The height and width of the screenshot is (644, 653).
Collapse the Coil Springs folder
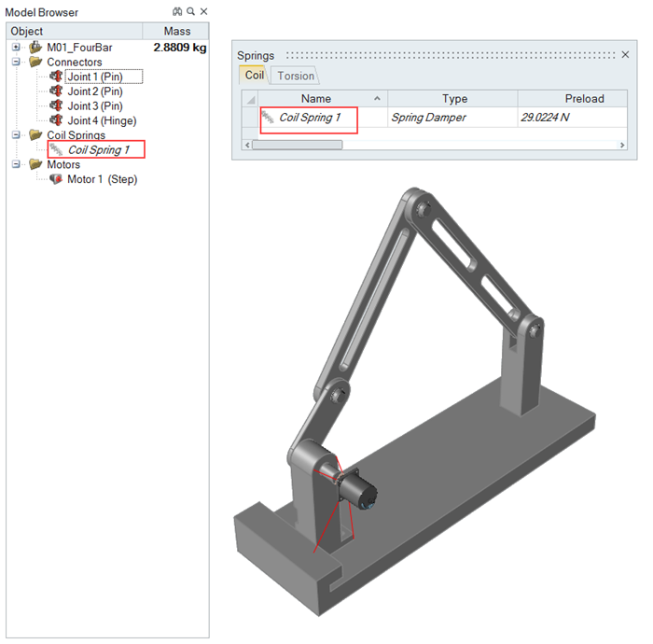tap(16, 135)
